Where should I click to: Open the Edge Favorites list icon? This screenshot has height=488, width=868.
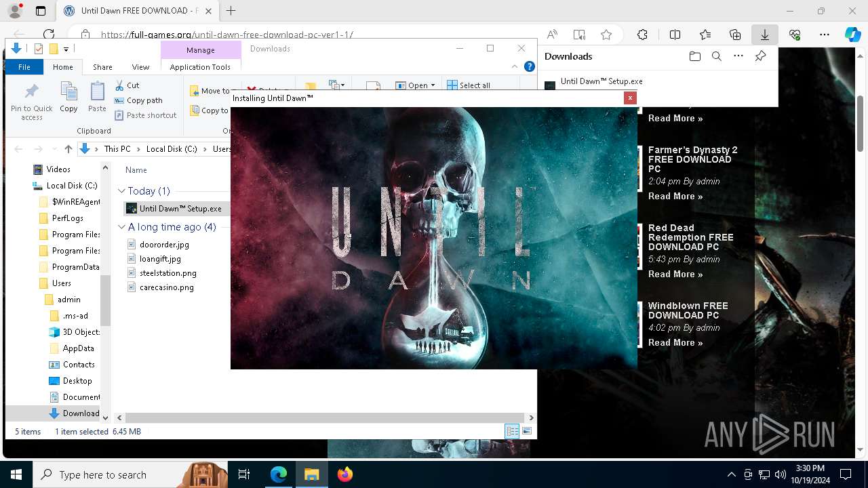pos(705,35)
